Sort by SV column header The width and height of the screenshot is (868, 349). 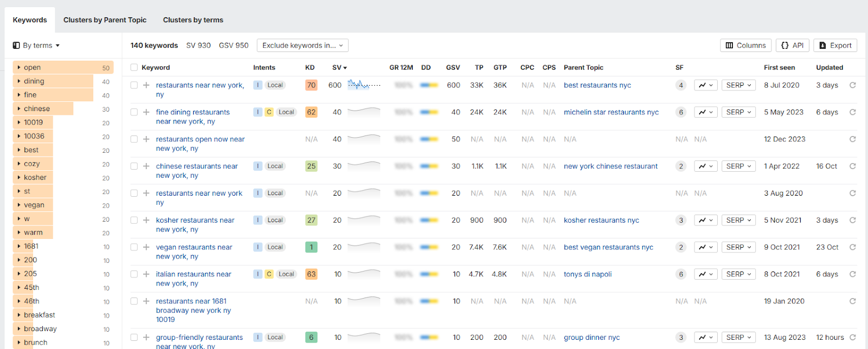340,68
